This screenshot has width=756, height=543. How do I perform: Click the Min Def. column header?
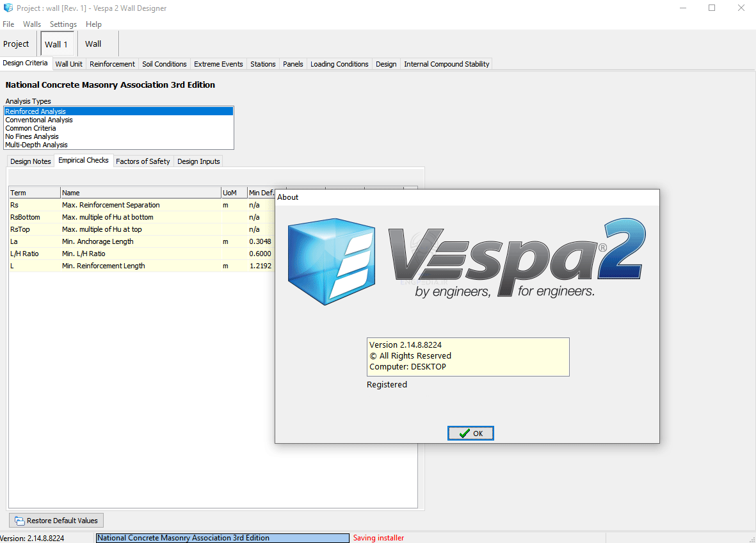coord(261,193)
